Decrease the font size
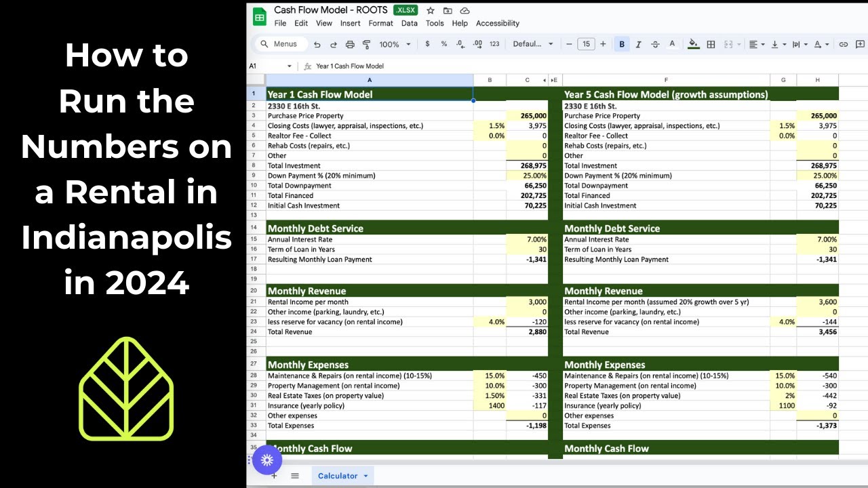 (569, 44)
